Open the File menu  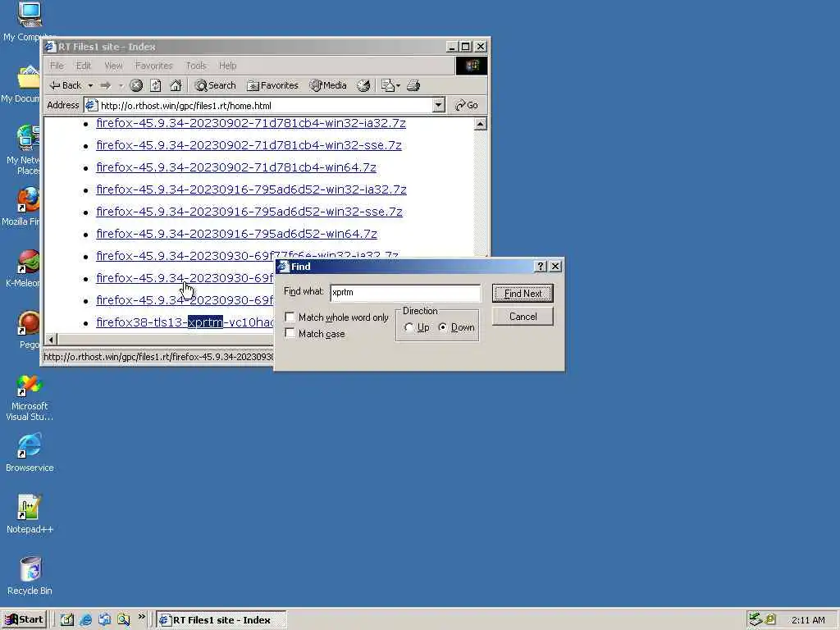(x=57, y=66)
